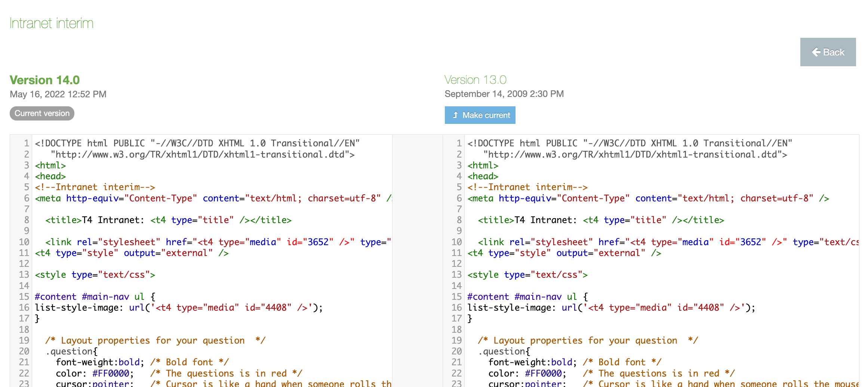Viewport: 868px width, 387px height.
Task: Click line number 1 in Version 14.0 pane
Action: (26, 143)
